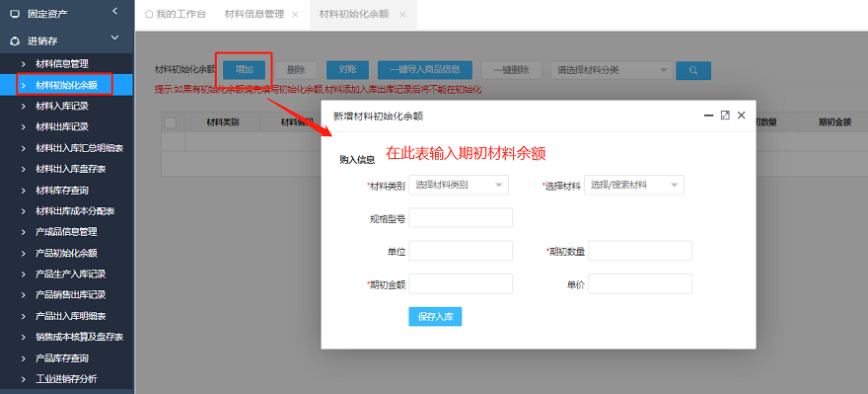Click the 材料类别 column header
This screenshot has width=868, height=394.
[223, 122]
